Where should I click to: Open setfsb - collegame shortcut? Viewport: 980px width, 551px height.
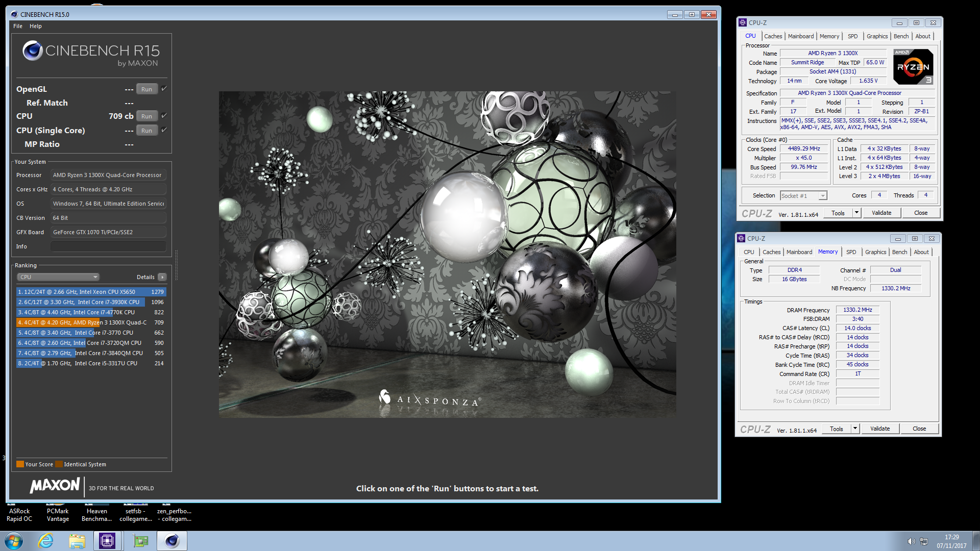(x=136, y=514)
